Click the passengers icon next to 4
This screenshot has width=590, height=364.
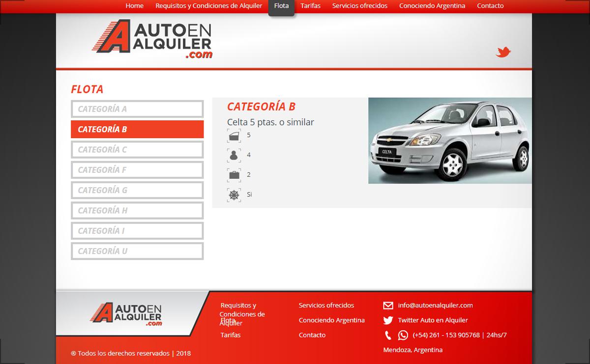coord(234,155)
